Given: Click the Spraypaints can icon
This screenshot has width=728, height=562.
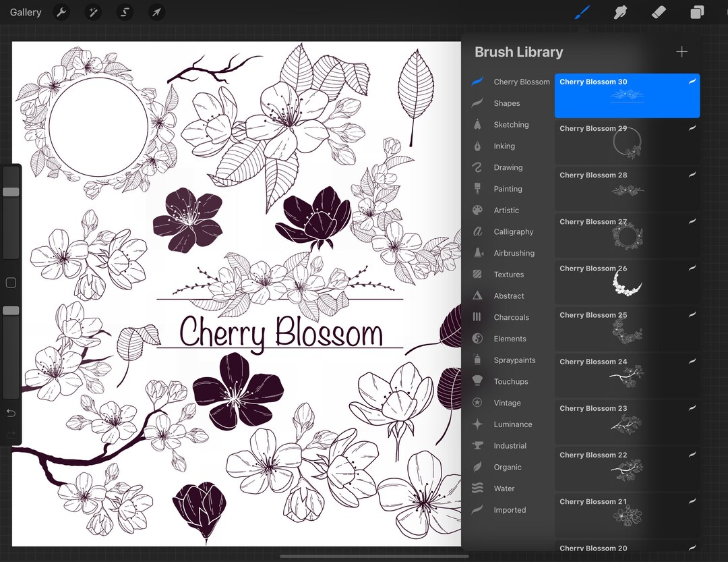Looking at the screenshot, I should tap(477, 360).
